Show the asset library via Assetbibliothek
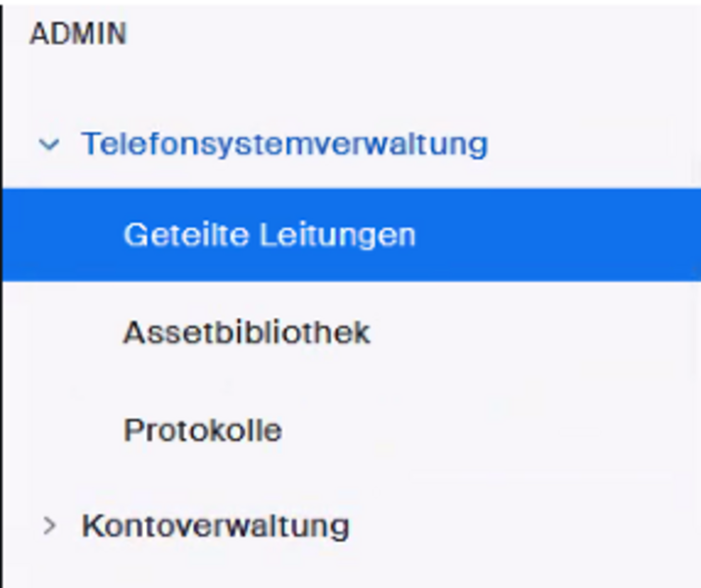 click(246, 333)
